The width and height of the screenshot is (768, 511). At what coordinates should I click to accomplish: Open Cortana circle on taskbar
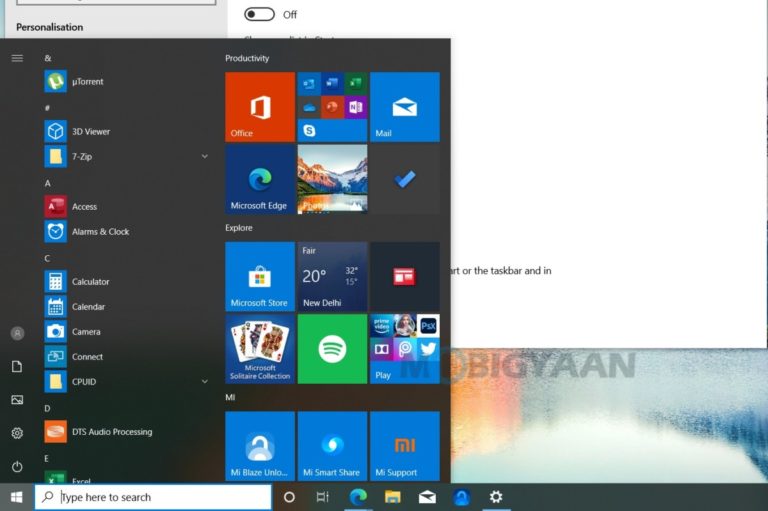coord(289,497)
